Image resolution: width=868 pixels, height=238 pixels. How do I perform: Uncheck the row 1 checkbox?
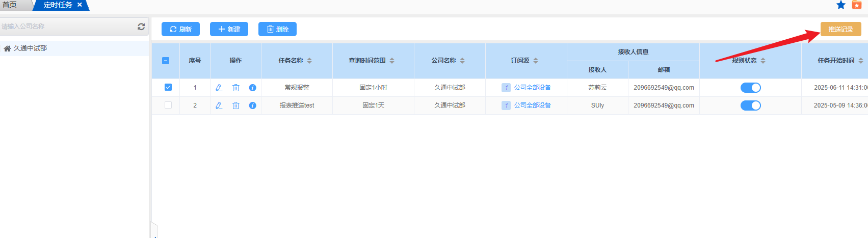[x=168, y=87]
